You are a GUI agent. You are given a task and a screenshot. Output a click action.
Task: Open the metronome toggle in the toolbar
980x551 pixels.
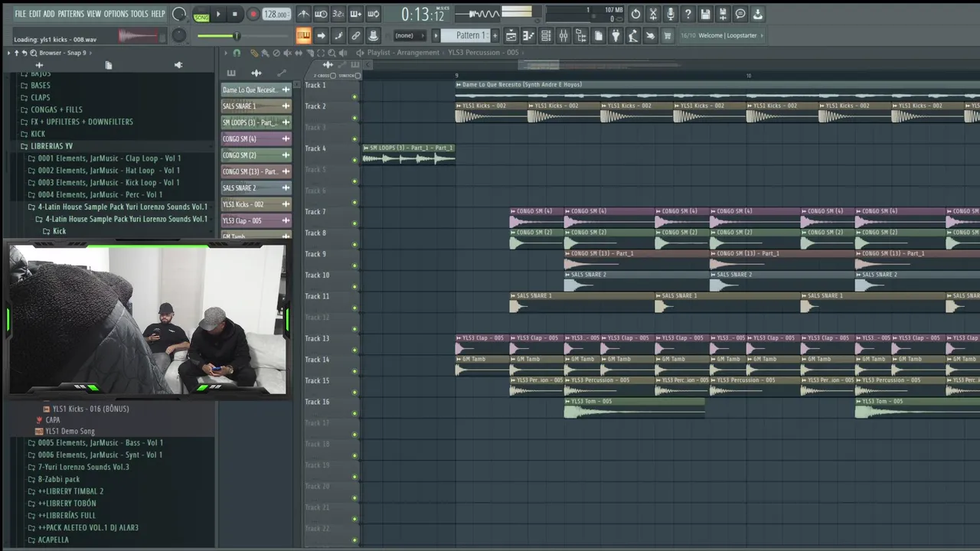point(304,14)
